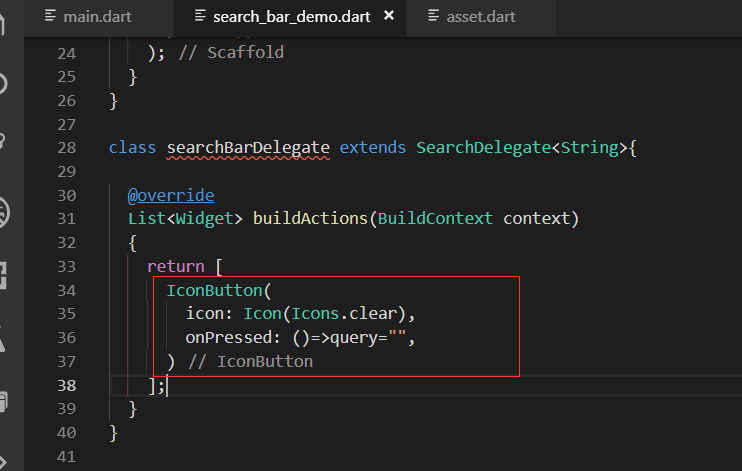Open the asset.dart tab
Screen dimensions: 742x471
(x=480, y=17)
